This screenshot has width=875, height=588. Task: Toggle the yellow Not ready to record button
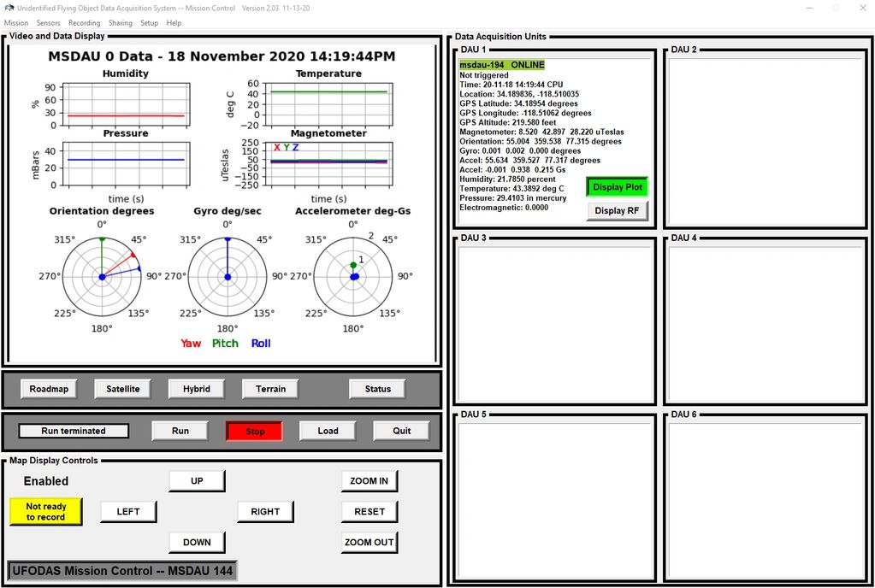pyautogui.click(x=45, y=512)
